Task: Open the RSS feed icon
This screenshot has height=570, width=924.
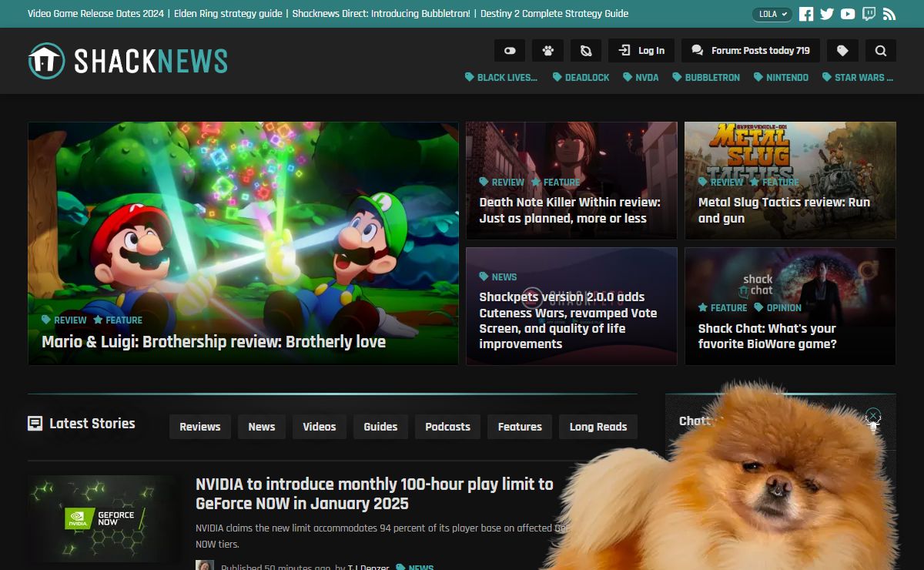Action: [889, 14]
